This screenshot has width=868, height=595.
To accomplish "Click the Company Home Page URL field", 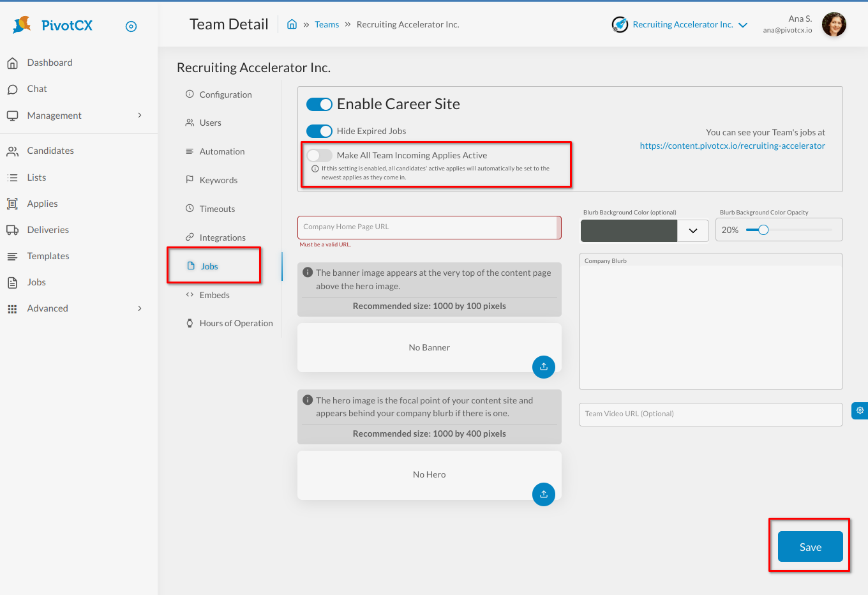I will coord(430,227).
